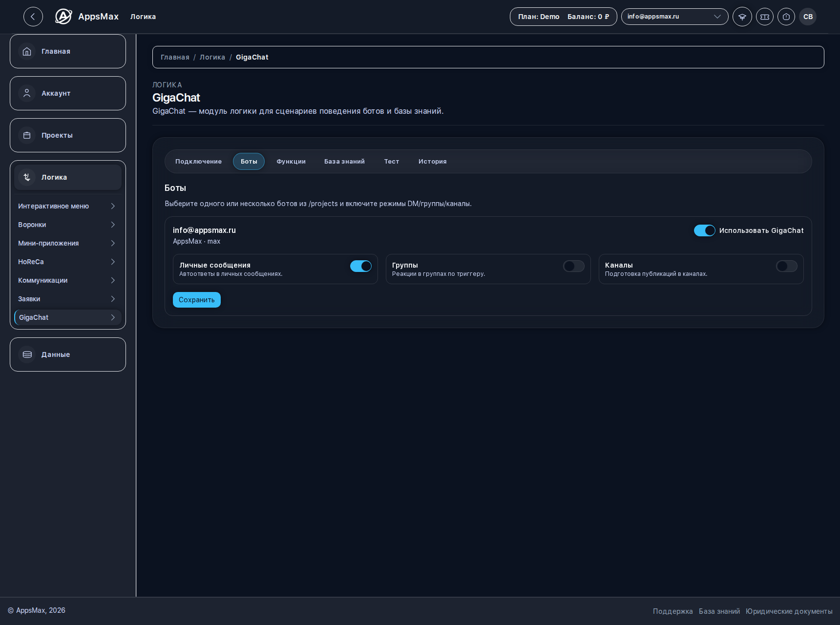Select the Боты tab
The image size is (840, 625).
tap(249, 162)
